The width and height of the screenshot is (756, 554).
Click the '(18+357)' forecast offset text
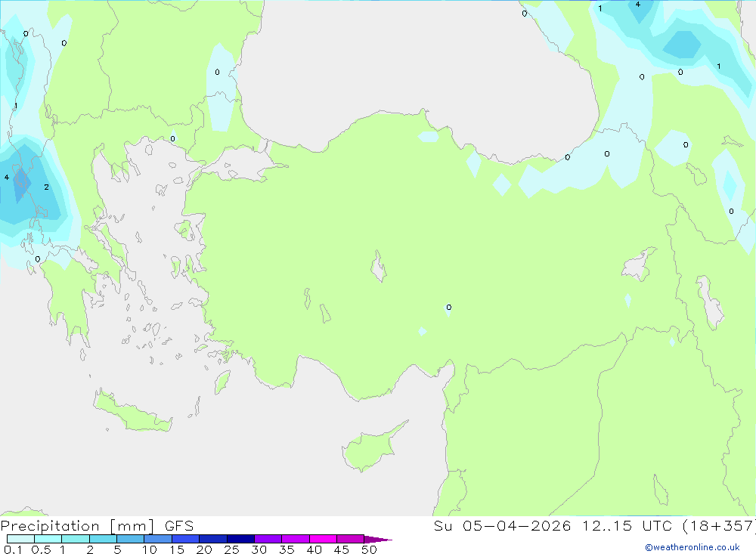[x=719, y=526]
